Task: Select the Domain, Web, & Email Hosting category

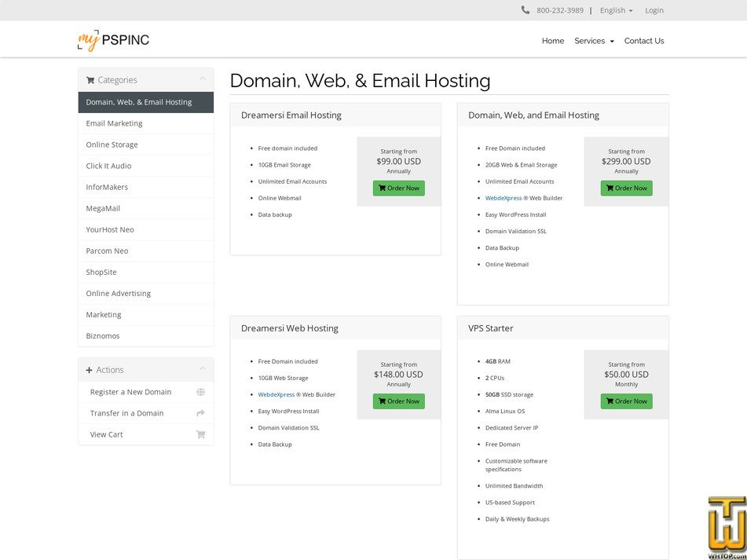Action: pyautogui.click(x=146, y=102)
